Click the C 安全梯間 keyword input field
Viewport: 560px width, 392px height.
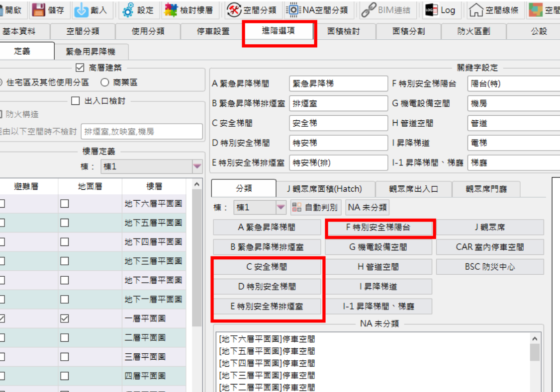click(338, 123)
